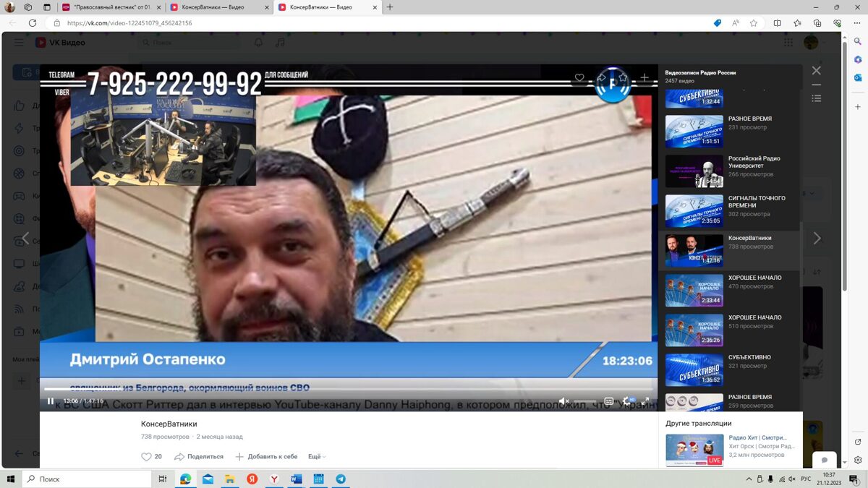868x488 pixels.
Task: Click Добавить к себе button
Action: pos(266,457)
